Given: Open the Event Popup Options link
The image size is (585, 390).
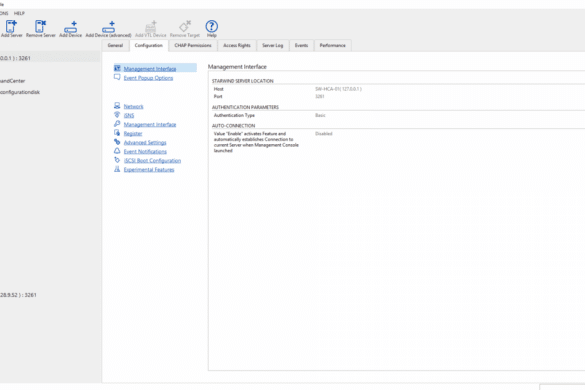Looking at the screenshot, I should tap(148, 78).
